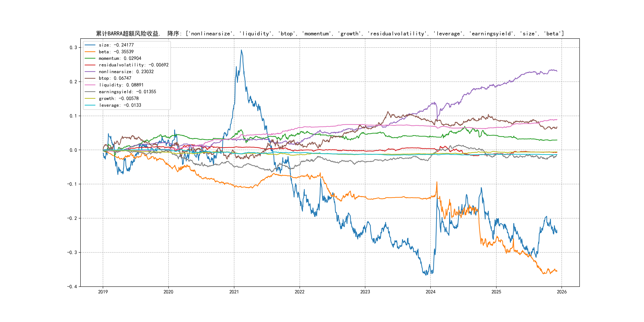This screenshot has width=644, height=322.
Task: Click the 2021 x-axis tick label
Action: 234,292
